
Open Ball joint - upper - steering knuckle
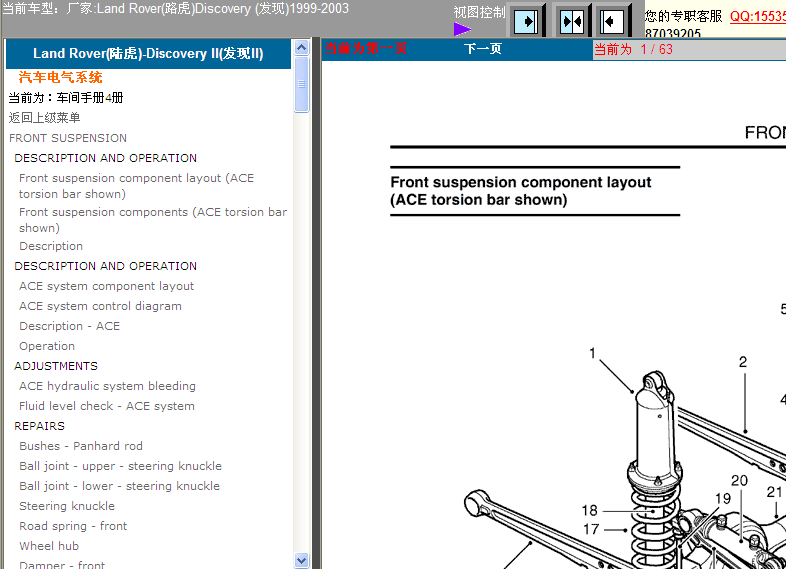120,466
